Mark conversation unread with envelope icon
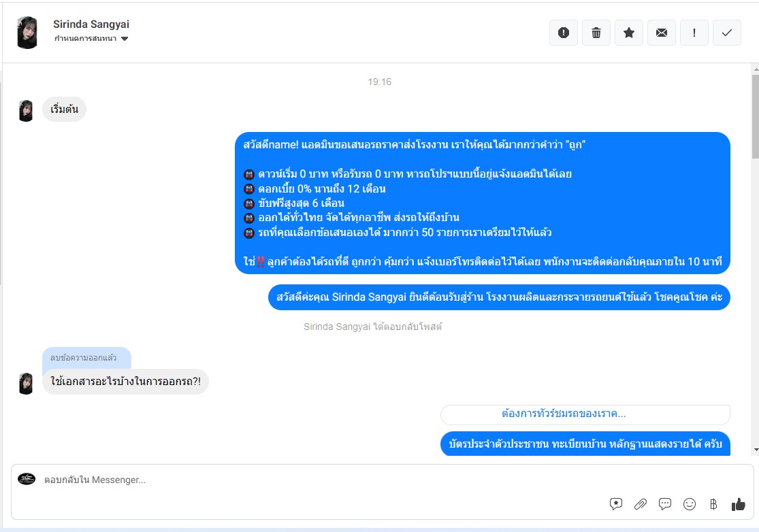The image size is (759, 532). tap(662, 33)
